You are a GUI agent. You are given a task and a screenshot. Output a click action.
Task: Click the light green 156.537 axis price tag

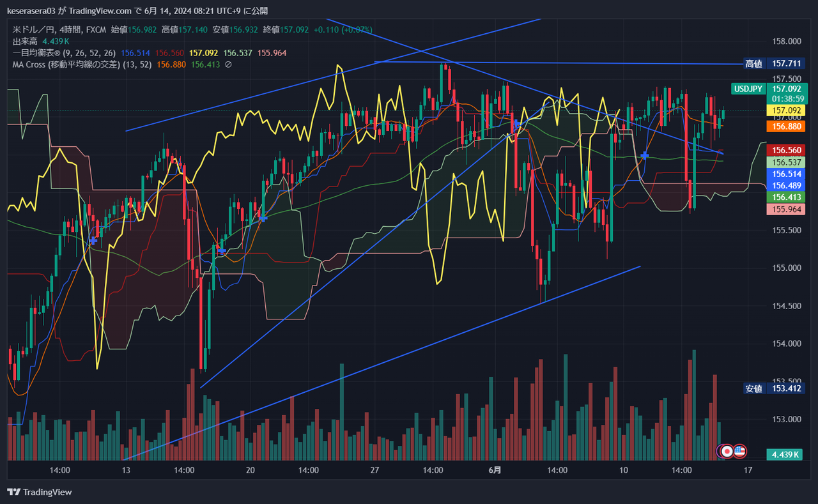(x=787, y=162)
